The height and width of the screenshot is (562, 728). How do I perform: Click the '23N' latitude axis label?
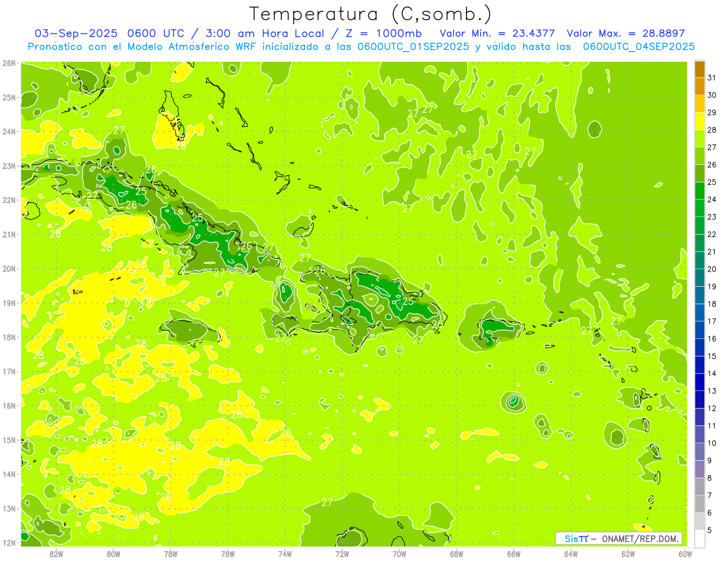tap(9, 166)
